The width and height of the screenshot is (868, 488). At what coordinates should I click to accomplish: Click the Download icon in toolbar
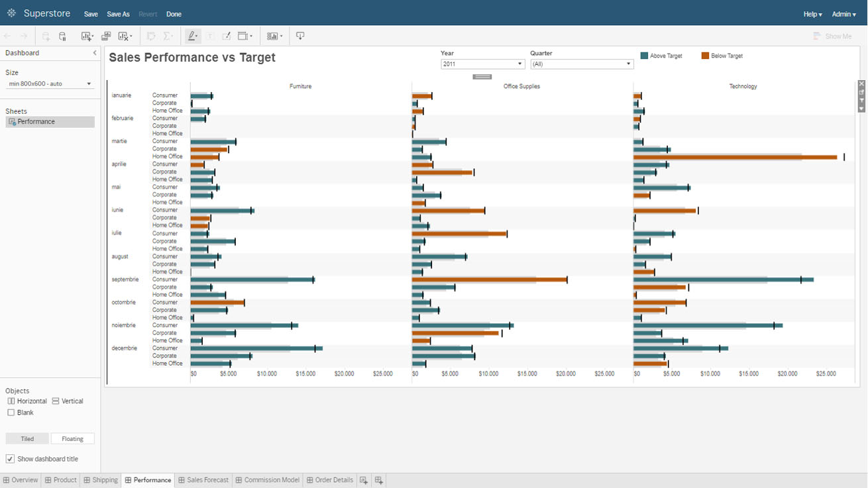tap(300, 36)
